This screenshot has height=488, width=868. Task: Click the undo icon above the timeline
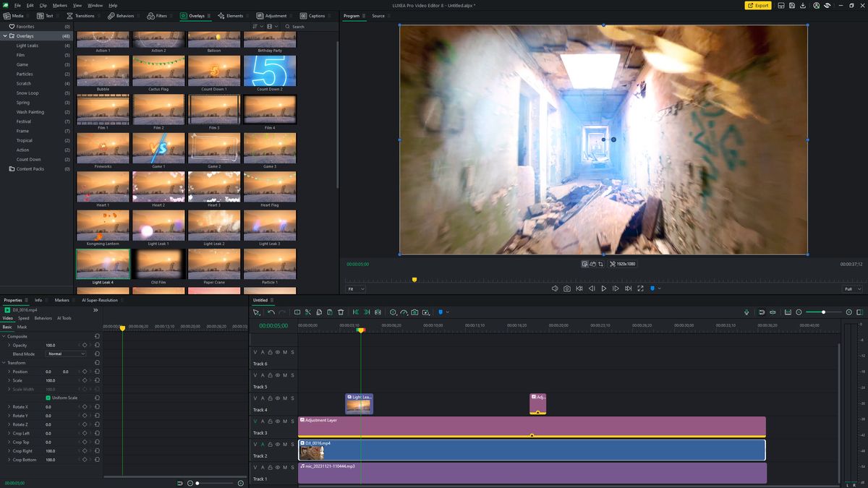coord(271,312)
